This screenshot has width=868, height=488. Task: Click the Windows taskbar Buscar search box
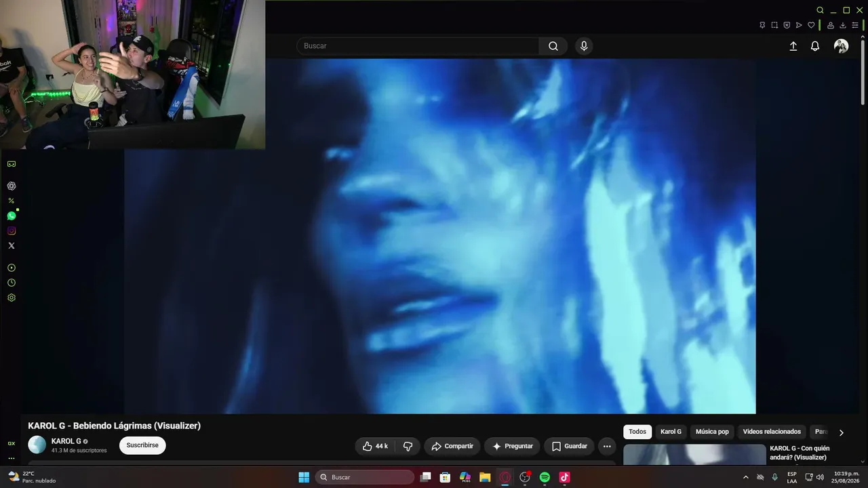[x=365, y=477]
